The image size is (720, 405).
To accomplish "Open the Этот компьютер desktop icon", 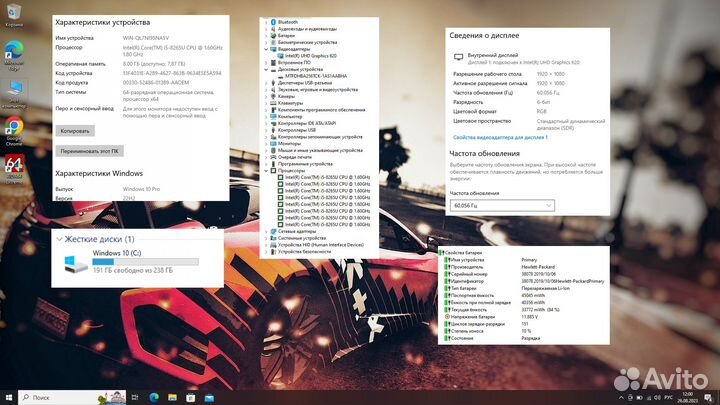I will click(14, 94).
